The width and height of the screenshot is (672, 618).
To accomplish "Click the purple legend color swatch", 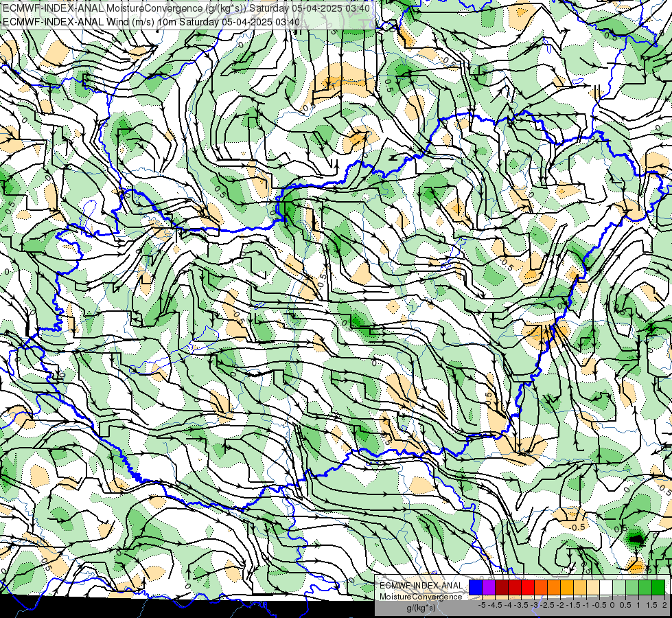I will coord(489,587).
